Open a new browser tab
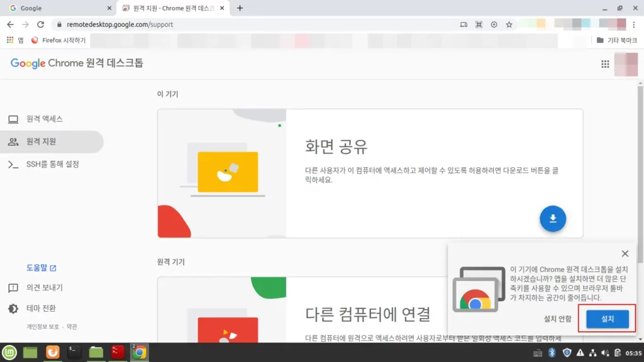 [240, 8]
